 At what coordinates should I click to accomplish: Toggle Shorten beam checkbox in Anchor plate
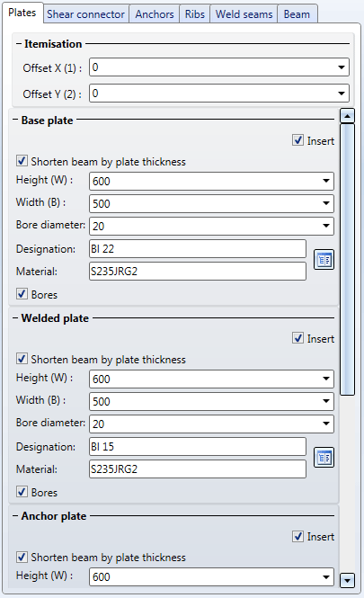22,557
